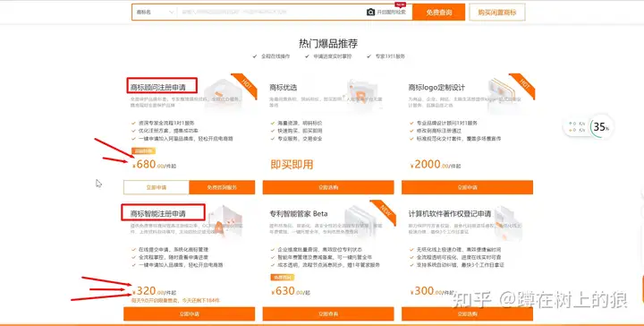Image resolution: width=644 pixels, height=326 pixels.
Task: Focus the trademark search input field
Action: 271,13
